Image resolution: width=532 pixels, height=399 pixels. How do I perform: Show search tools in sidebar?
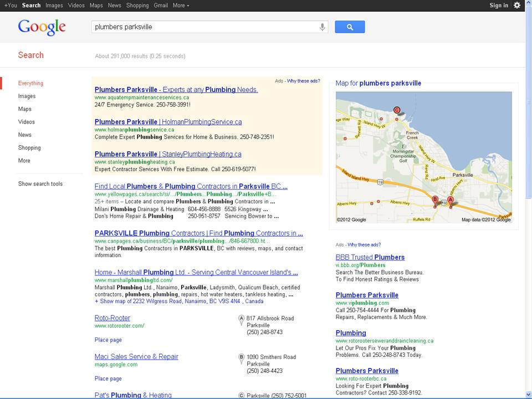tap(40, 183)
